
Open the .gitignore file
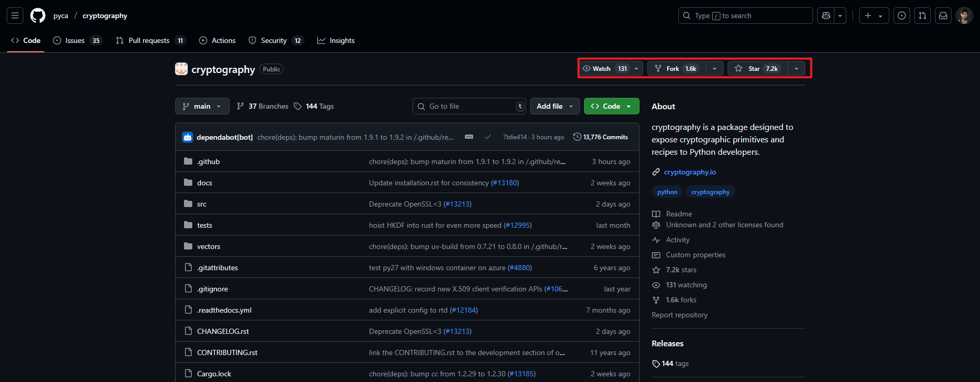tap(212, 289)
